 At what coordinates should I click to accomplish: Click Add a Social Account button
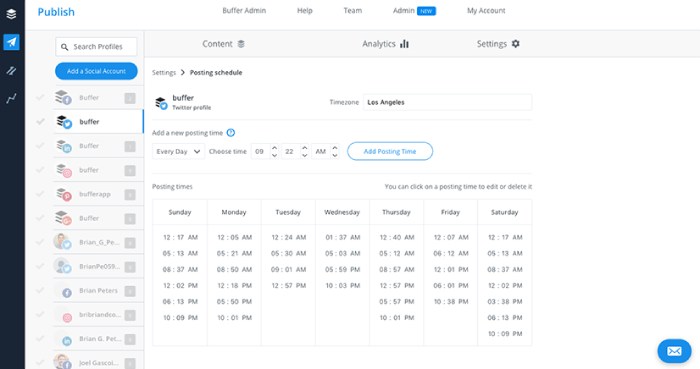coord(96,71)
